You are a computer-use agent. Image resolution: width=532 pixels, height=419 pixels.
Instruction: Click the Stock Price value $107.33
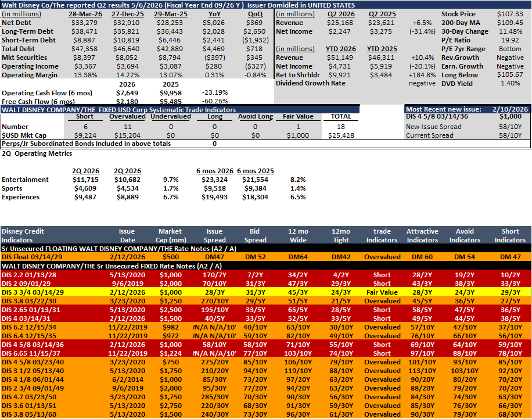510,14
